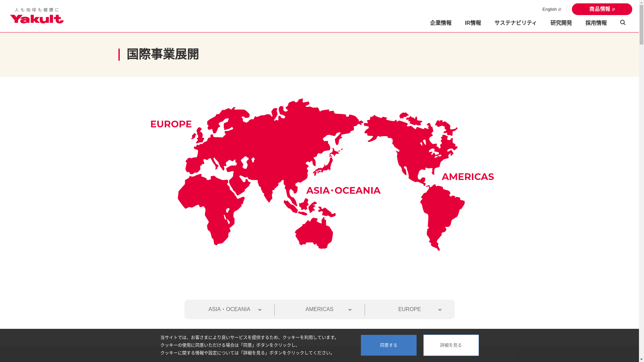Open the 研究開発 menu

tap(561, 23)
